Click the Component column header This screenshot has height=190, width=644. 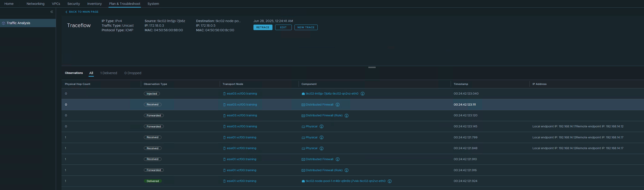coord(309,84)
